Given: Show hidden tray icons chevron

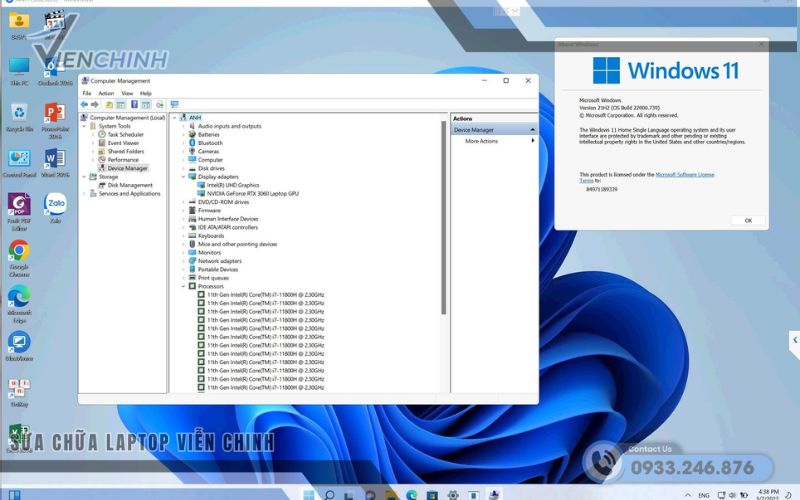Looking at the screenshot, I should click(x=688, y=495).
